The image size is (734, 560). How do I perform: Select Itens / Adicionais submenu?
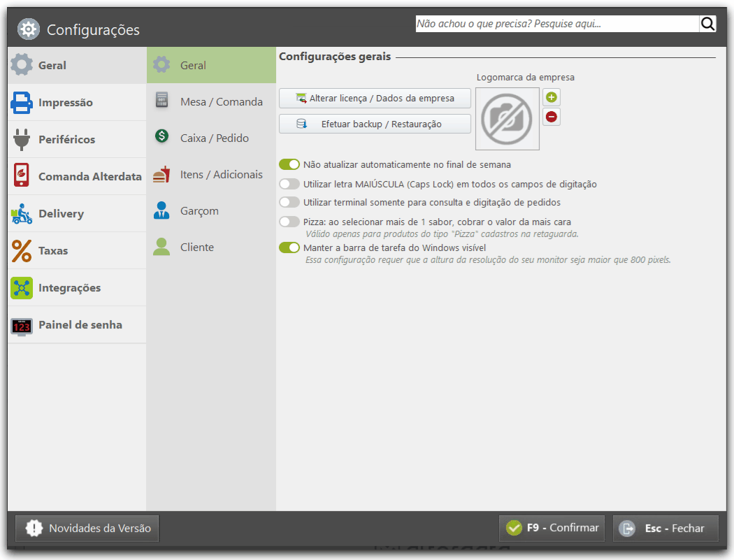(212, 175)
